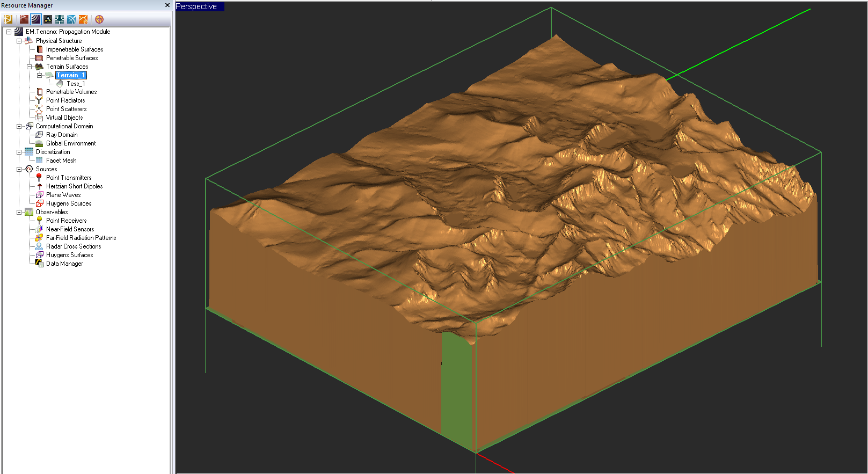The image size is (868, 474).
Task: Click the Point Transmitters red pin icon
Action: (x=39, y=178)
